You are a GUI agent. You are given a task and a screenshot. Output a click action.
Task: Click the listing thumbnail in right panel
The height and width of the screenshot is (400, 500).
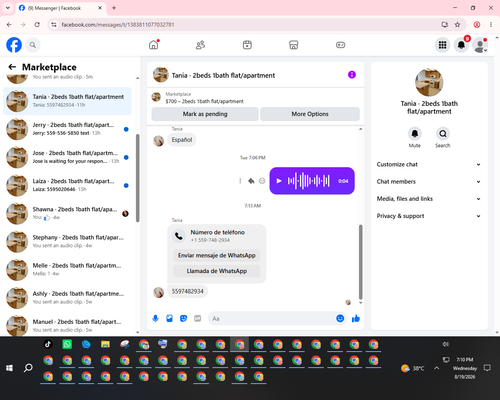(x=429, y=82)
